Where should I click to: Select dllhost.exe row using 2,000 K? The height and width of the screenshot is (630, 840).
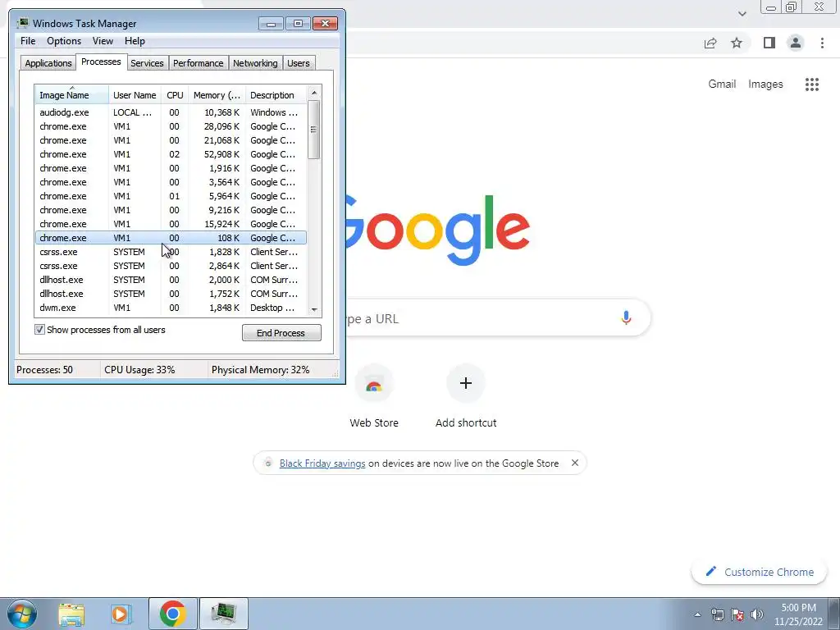point(171,280)
